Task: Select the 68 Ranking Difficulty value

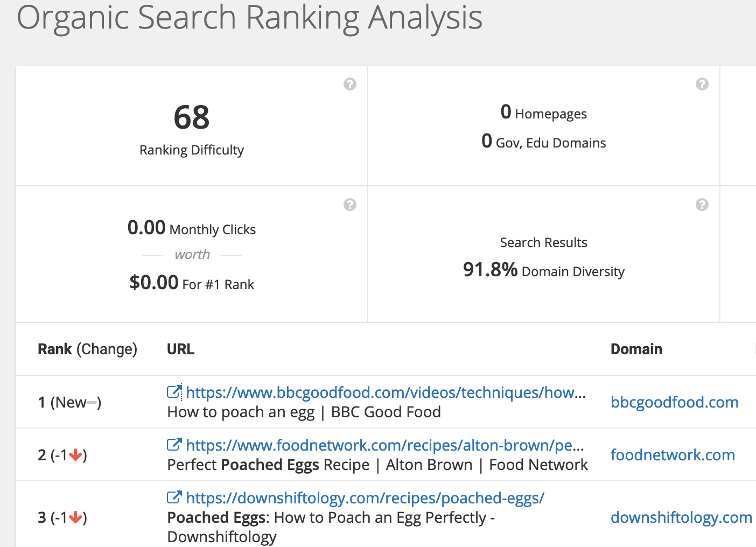Action: pos(192,117)
